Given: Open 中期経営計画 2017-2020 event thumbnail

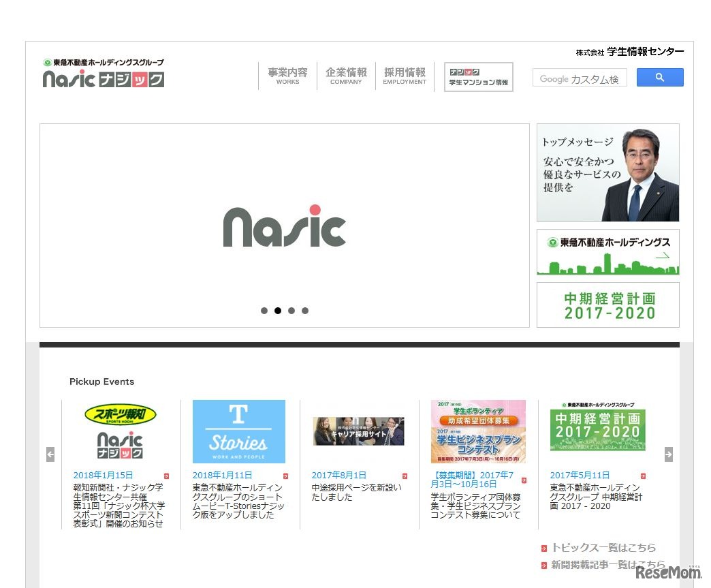Looking at the screenshot, I should [x=597, y=427].
